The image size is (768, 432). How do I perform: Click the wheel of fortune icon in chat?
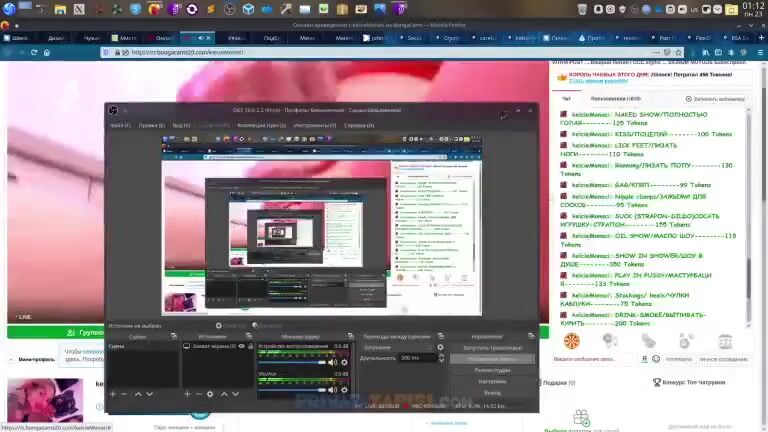click(572, 341)
